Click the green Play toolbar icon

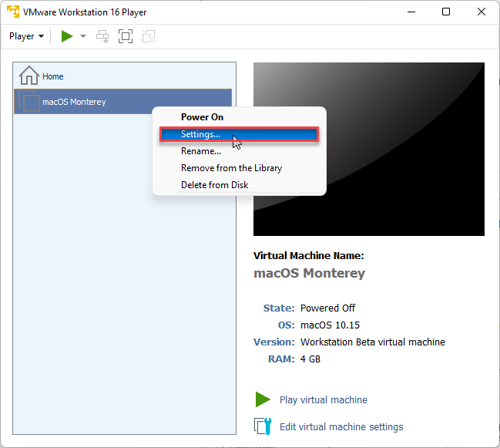(x=67, y=36)
